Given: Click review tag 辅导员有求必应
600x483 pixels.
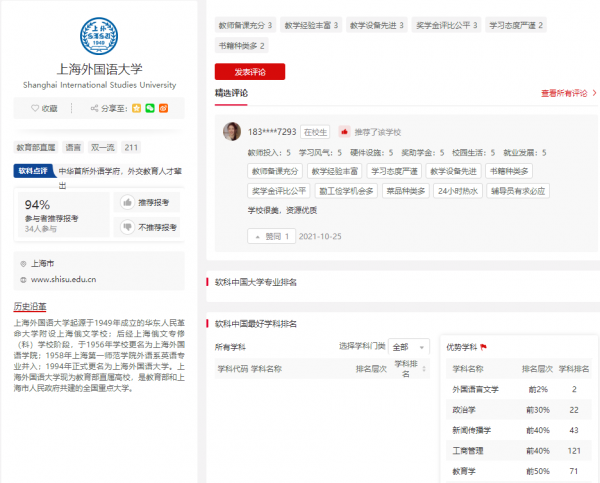Looking at the screenshot, I should [518, 191].
